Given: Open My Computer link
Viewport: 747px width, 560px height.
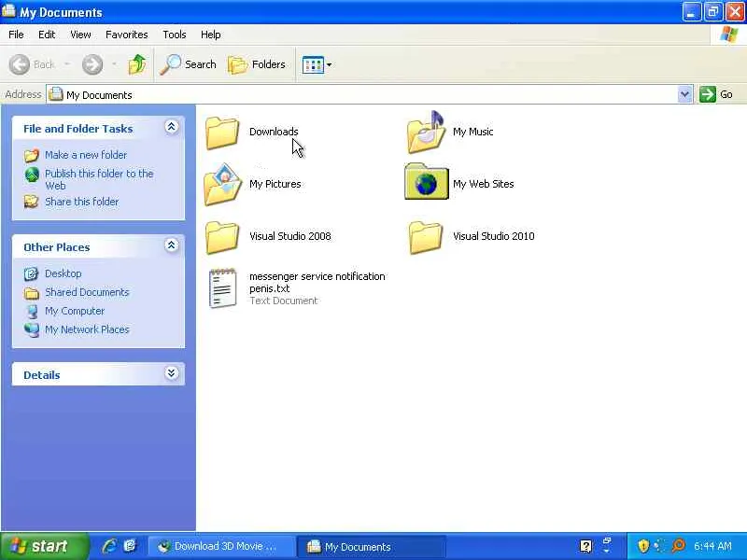Looking at the screenshot, I should [x=75, y=311].
